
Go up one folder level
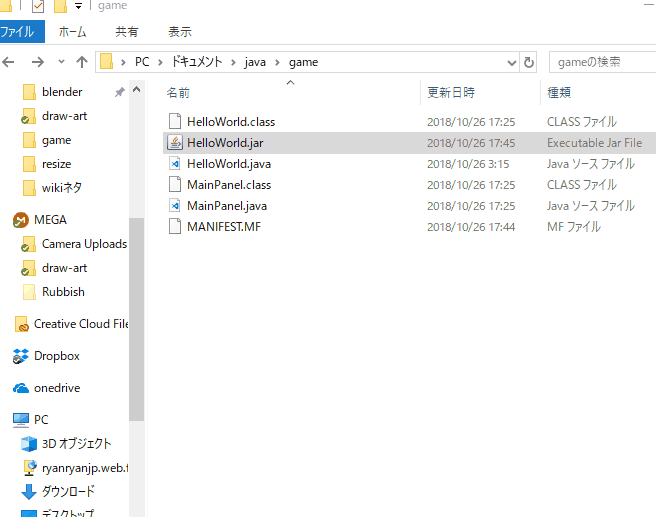pos(82,62)
